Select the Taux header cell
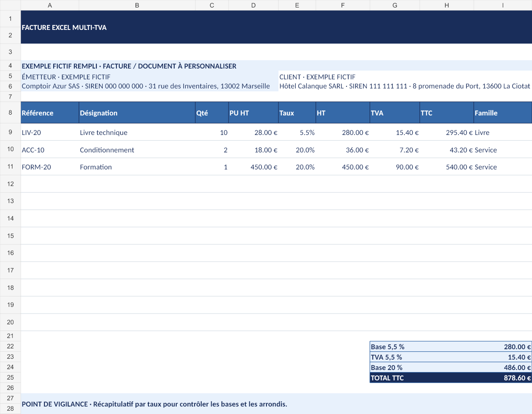Screen dimensions: 532x414 (x=297, y=113)
